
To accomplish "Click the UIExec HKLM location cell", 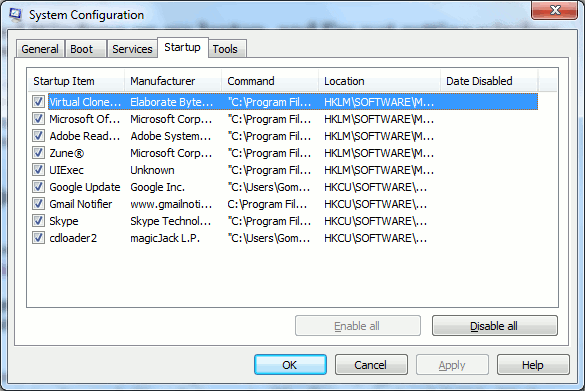I will click(379, 170).
